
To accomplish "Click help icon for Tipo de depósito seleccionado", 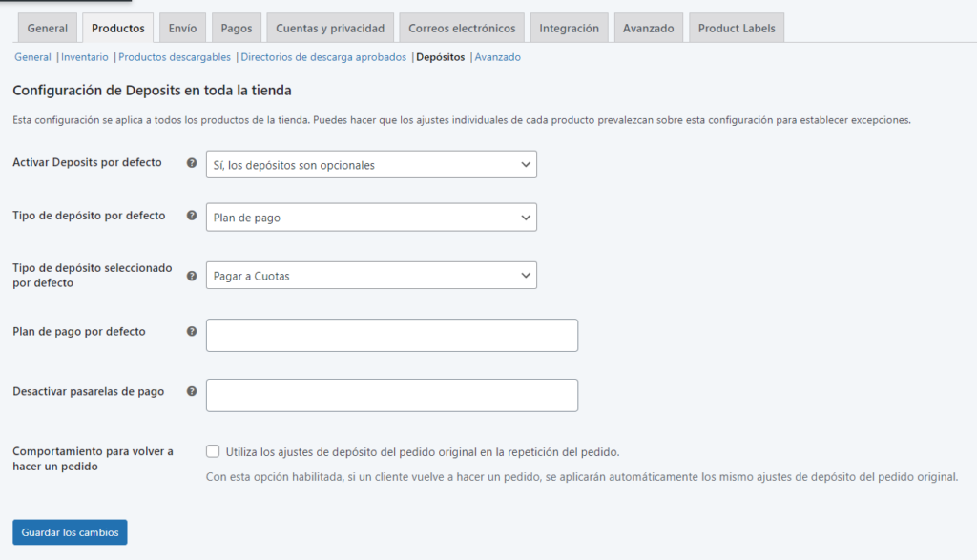I will pos(192,276).
